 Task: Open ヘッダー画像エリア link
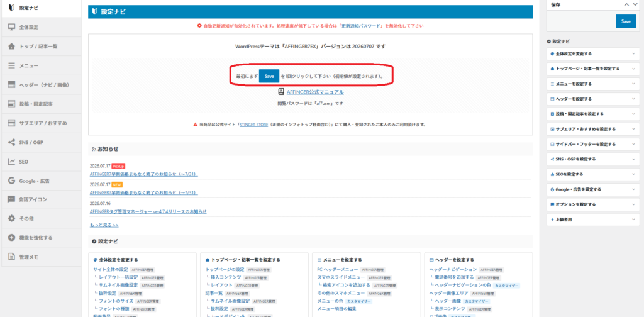point(448,293)
